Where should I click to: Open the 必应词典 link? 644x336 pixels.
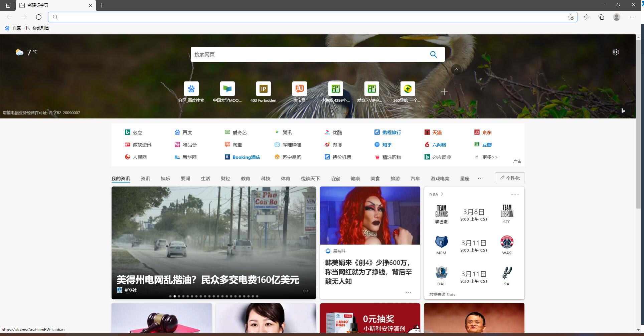click(438, 157)
